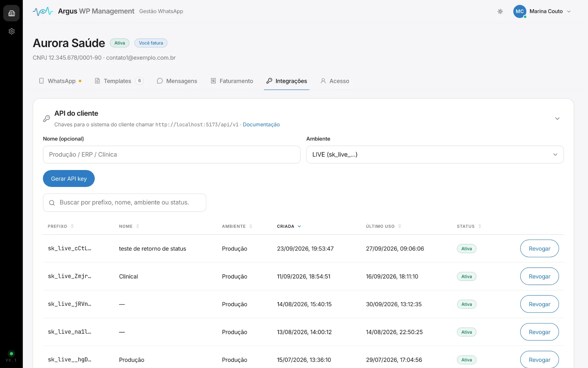Viewport: 588px width, 368px height.
Task: Click the created date 14/08/2026, 15:40:15
Action: click(304, 304)
